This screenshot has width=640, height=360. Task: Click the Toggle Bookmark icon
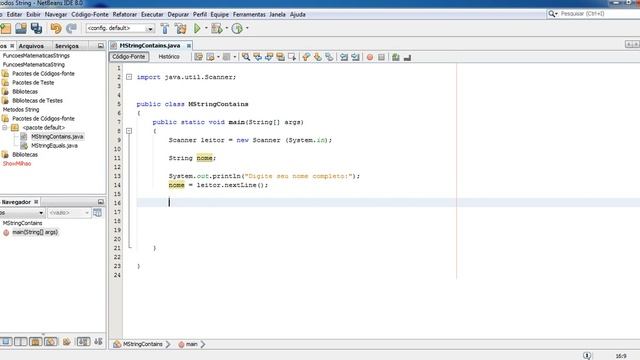coord(329,57)
